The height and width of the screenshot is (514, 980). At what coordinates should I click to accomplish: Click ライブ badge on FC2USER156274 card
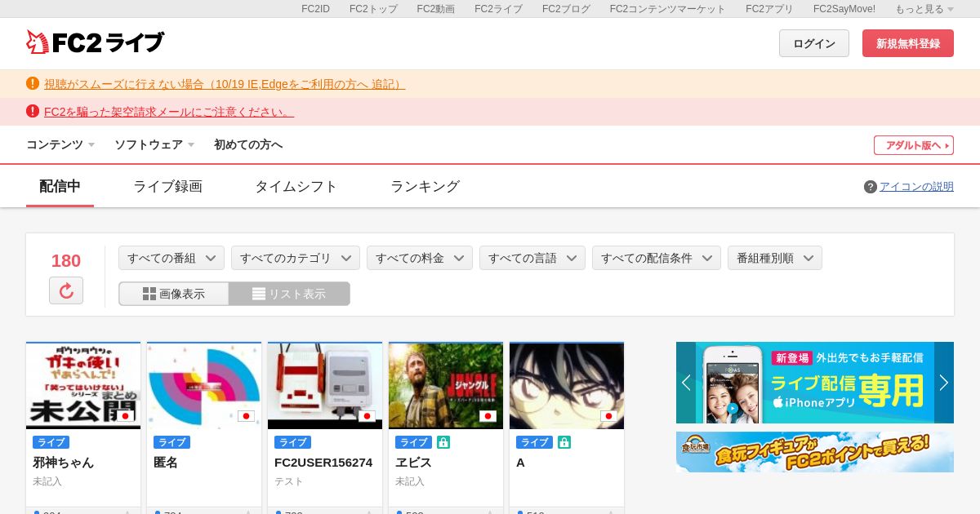pyautogui.click(x=292, y=442)
